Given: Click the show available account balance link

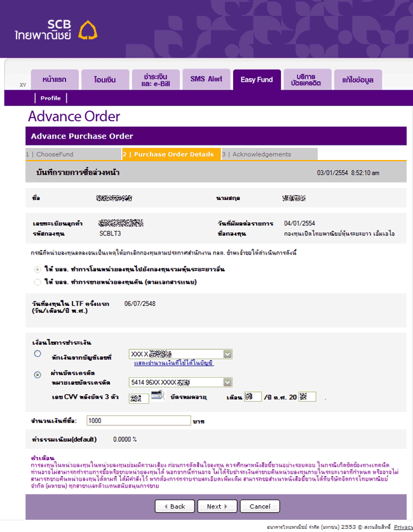Looking at the screenshot, I should tap(173, 364).
